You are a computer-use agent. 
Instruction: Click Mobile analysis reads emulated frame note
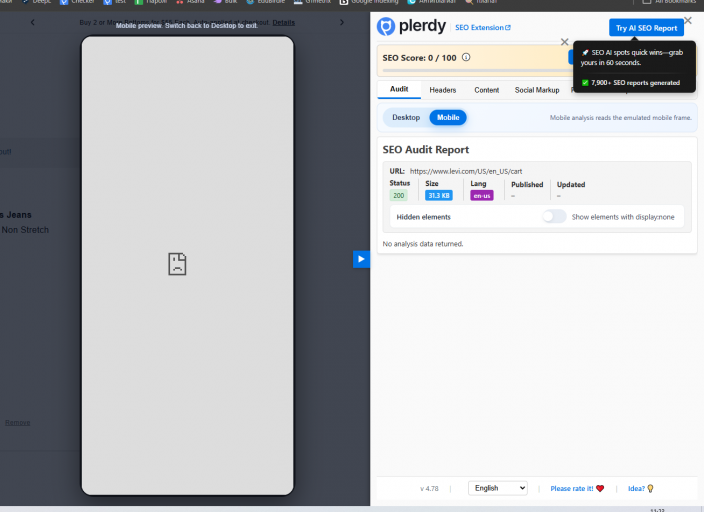(620, 118)
